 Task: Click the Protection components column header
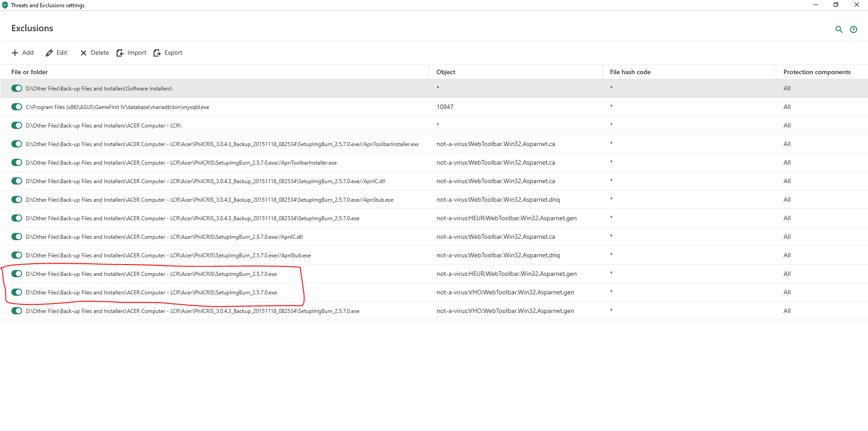pyautogui.click(x=816, y=72)
